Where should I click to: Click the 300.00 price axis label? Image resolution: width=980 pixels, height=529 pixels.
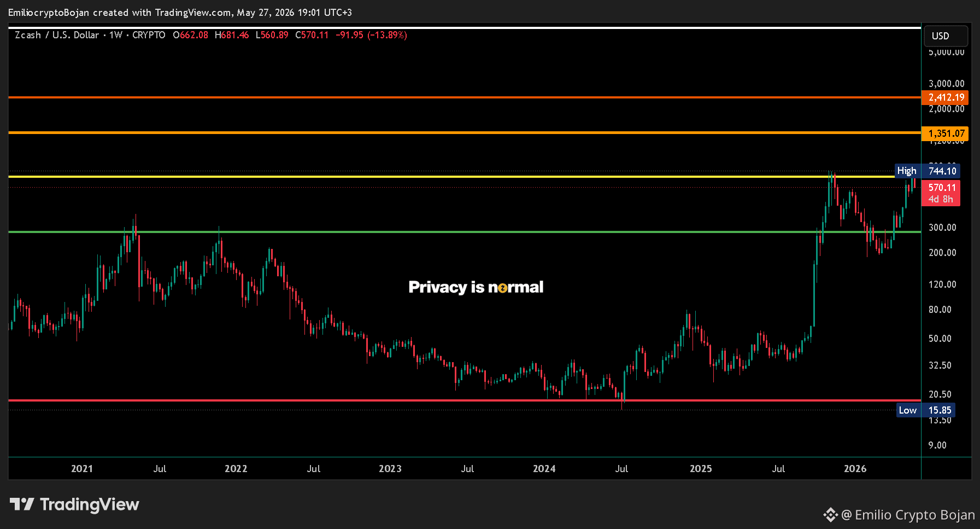(942, 228)
